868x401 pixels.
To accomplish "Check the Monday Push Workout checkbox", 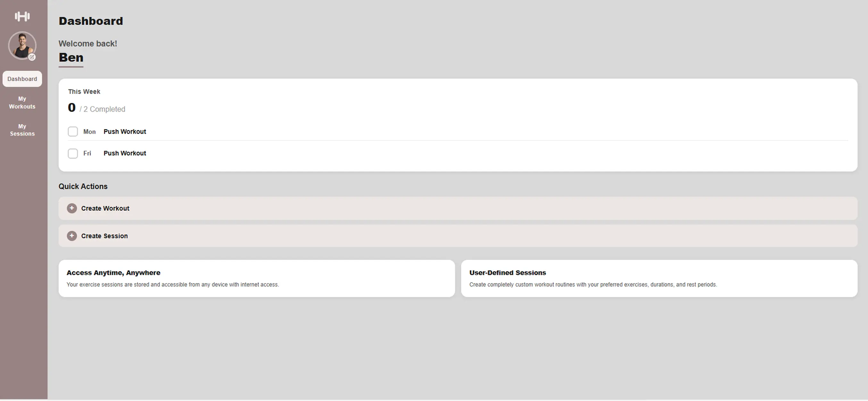I will tap(73, 131).
